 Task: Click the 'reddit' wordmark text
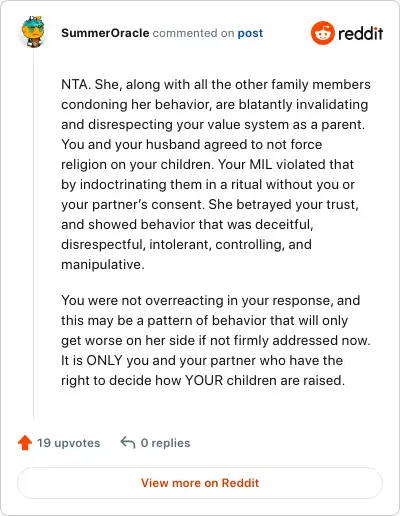[x=361, y=33]
